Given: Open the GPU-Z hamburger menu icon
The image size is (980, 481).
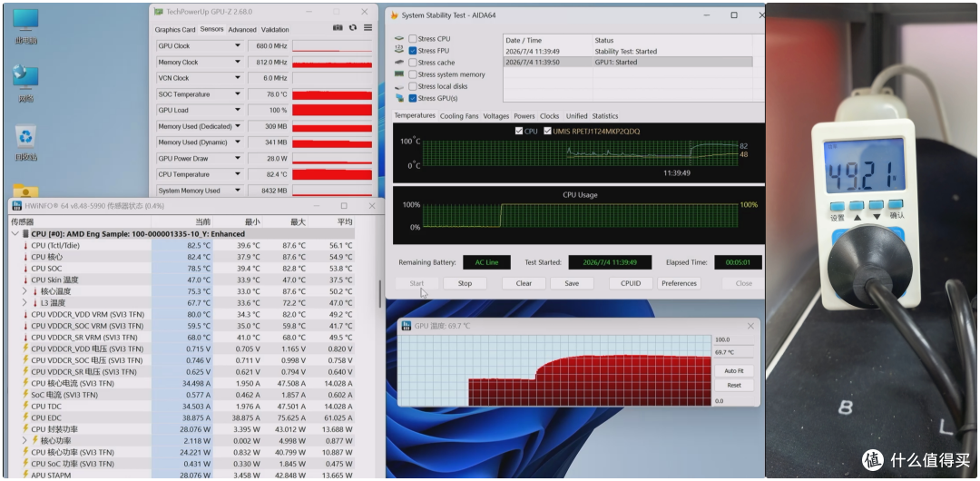Looking at the screenshot, I should click(368, 27).
